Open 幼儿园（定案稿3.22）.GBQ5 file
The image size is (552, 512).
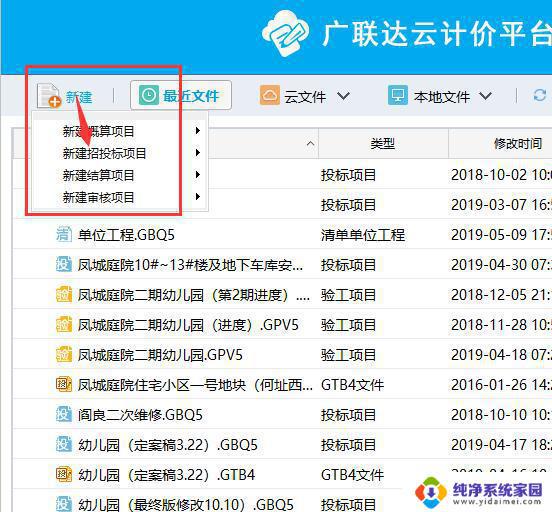coord(168,445)
